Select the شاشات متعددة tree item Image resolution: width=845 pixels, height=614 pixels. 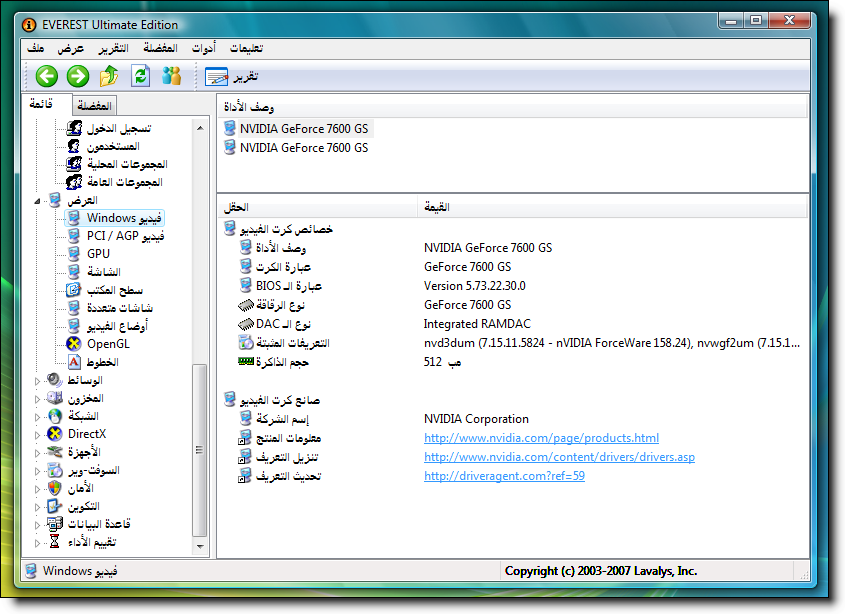tap(120, 308)
